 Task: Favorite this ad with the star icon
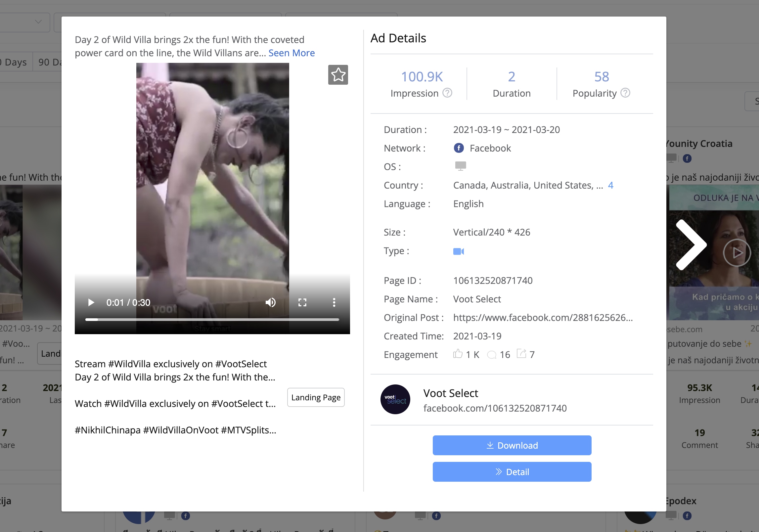pyautogui.click(x=338, y=75)
